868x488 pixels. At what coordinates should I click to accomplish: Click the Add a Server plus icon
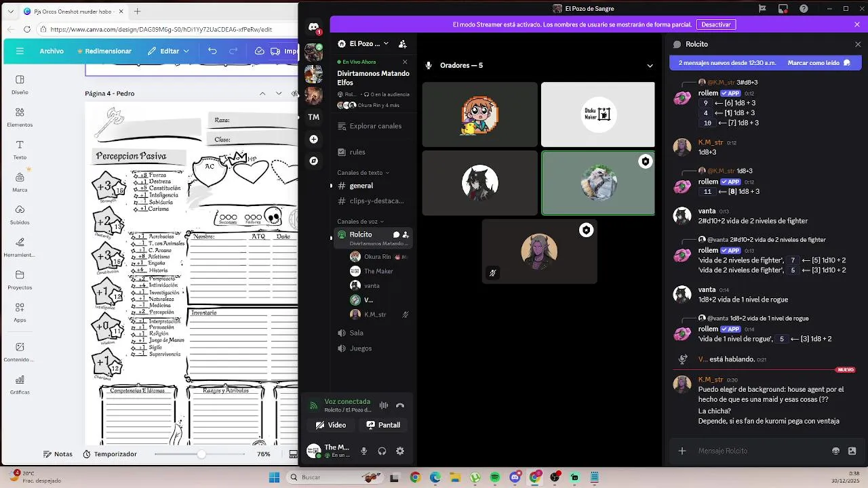point(313,139)
